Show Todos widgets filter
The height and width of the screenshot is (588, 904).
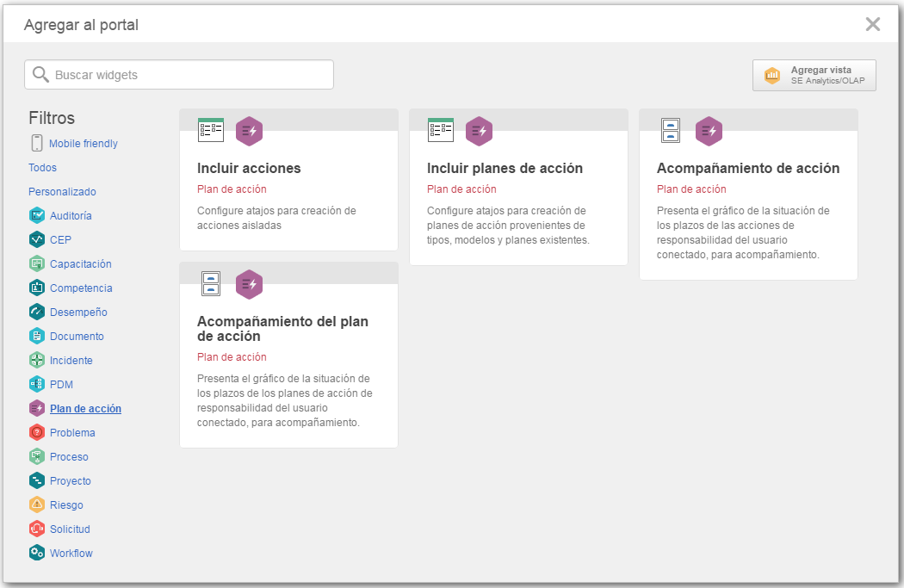coord(43,168)
